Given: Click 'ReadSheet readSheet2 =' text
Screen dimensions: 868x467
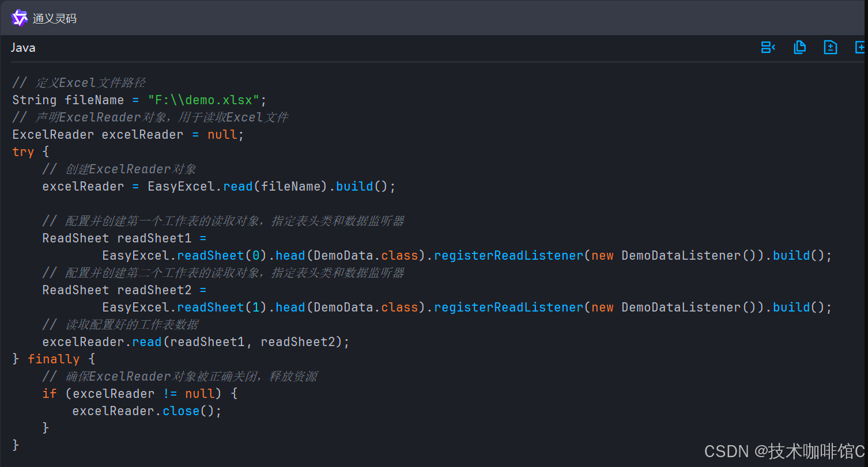Looking at the screenshot, I should pyautogui.click(x=124, y=290).
